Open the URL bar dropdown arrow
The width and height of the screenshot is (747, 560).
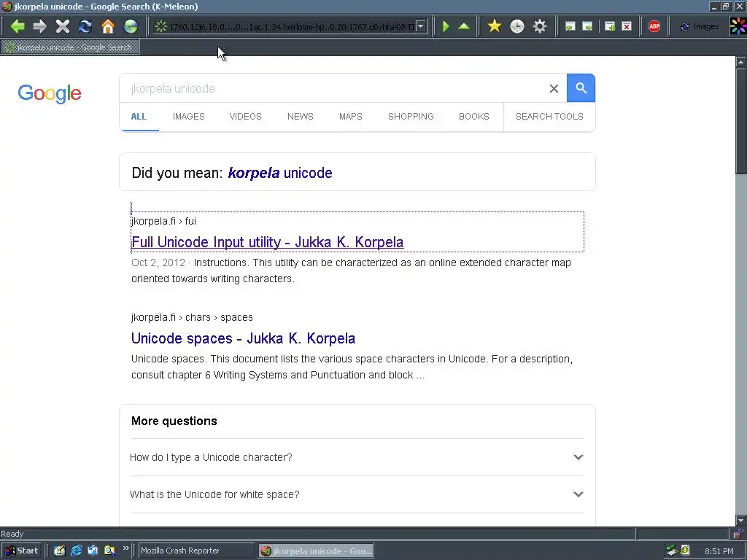(421, 27)
